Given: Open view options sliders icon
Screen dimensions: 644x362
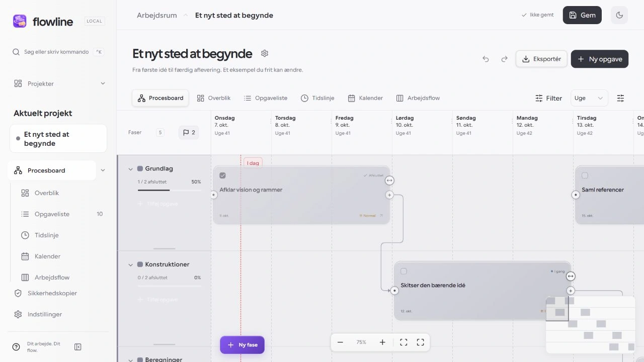Looking at the screenshot, I should [620, 98].
